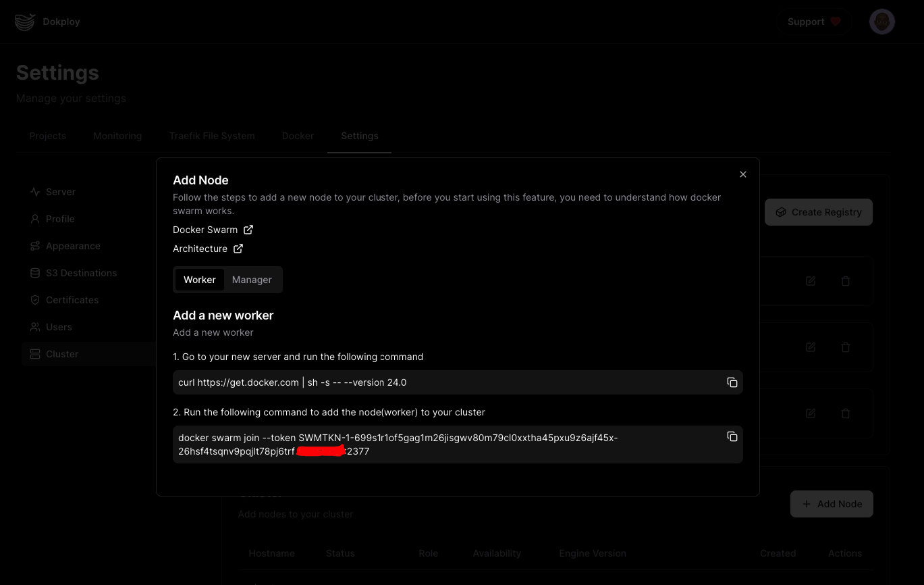The width and height of the screenshot is (924, 585).
Task: Click the Dokploy logo icon
Action: click(25, 22)
